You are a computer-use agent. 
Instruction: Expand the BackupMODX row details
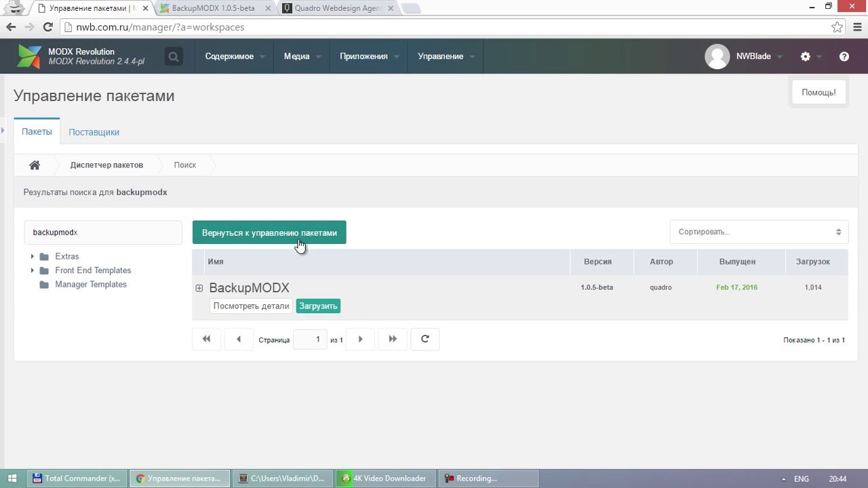tap(199, 288)
